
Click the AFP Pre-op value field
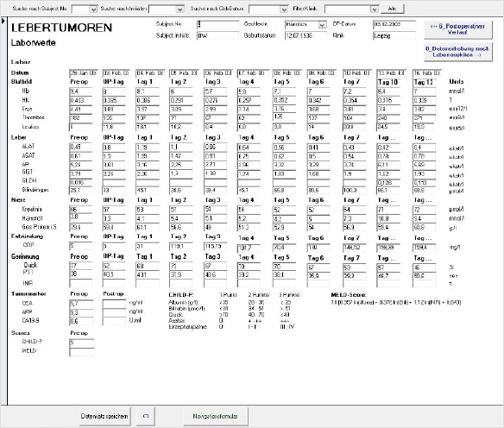[81, 312]
